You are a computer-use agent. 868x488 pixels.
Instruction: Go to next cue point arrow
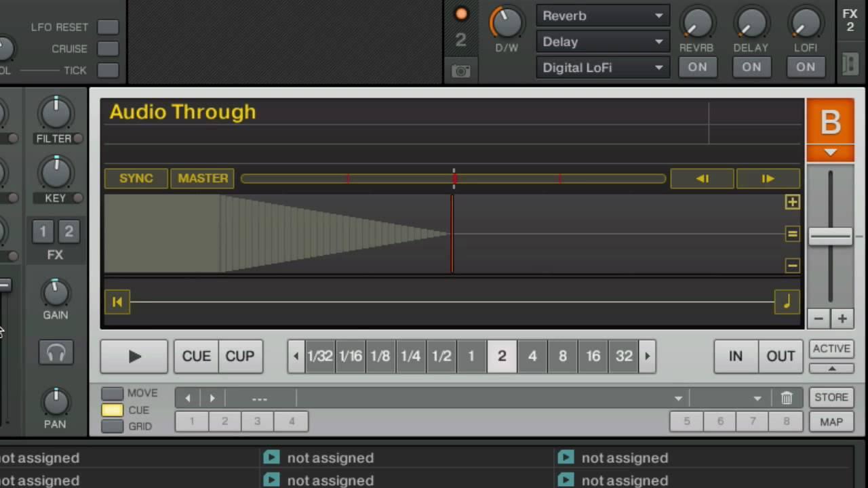[x=212, y=399]
